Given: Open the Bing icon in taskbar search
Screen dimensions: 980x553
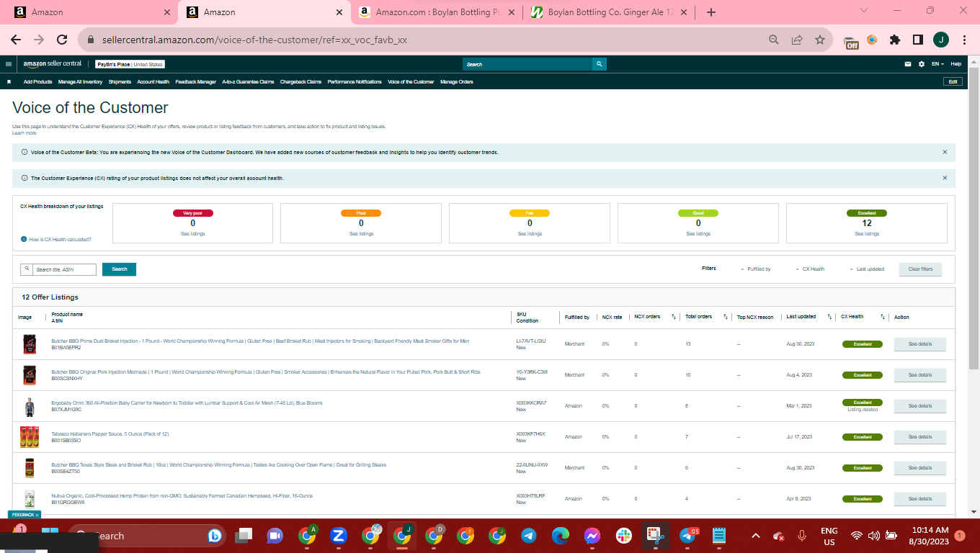Looking at the screenshot, I should point(214,536).
